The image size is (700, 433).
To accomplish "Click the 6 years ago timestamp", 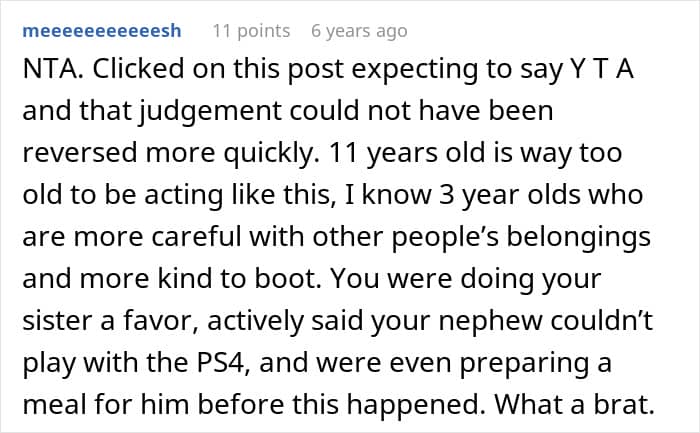I will pyautogui.click(x=359, y=31).
